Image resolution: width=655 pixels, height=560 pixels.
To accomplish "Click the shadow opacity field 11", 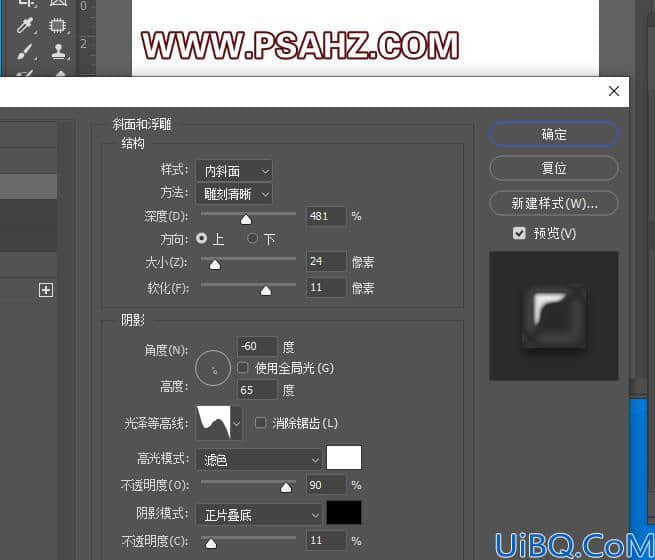I will [x=326, y=540].
